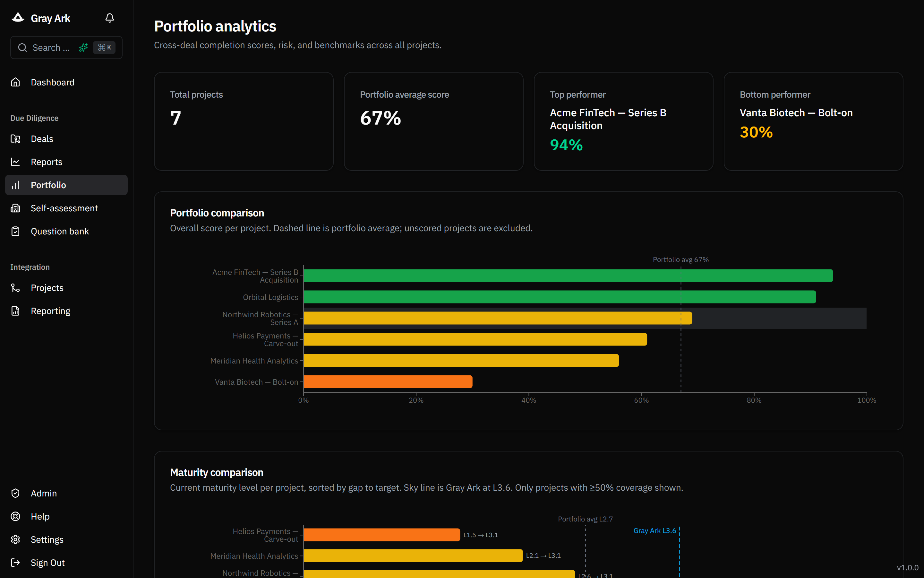This screenshot has height=578, width=924.
Task: Select the Portfolio sidebar item
Action: tap(66, 185)
